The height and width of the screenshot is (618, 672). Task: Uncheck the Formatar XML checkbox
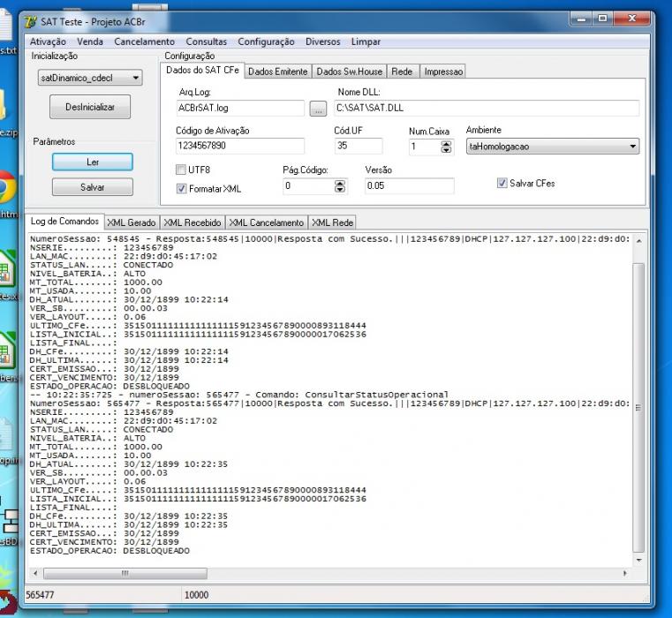click(181, 189)
